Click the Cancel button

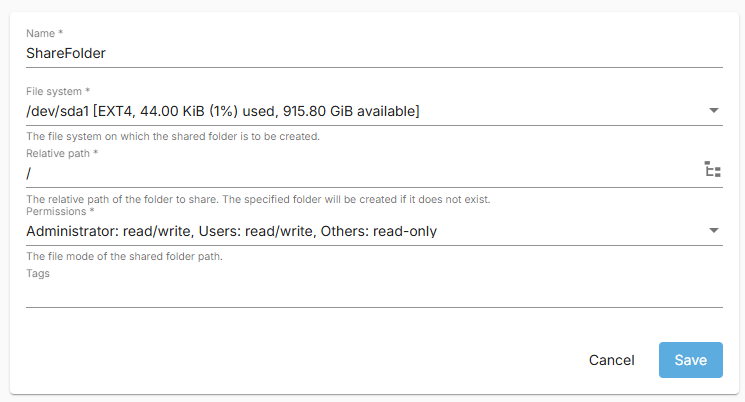click(x=611, y=360)
